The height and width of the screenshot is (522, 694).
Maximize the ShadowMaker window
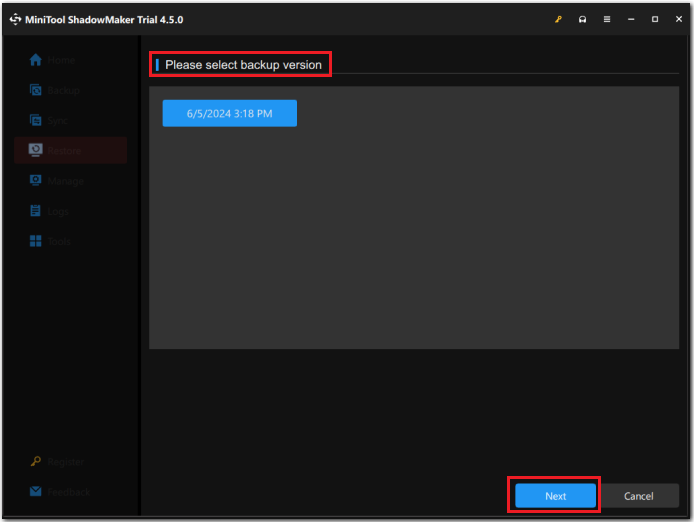coord(655,19)
